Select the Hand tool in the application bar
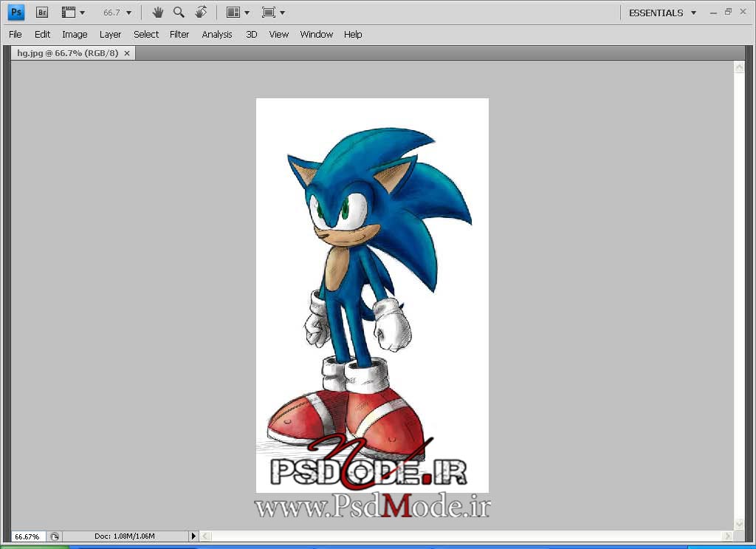This screenshot has width=756, height=549. (x=158, y=13)
